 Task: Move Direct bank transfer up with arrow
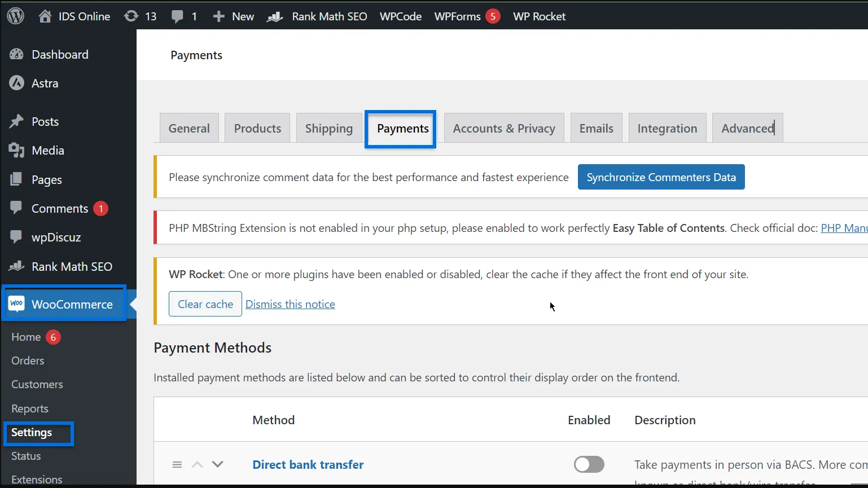point(197,465)
